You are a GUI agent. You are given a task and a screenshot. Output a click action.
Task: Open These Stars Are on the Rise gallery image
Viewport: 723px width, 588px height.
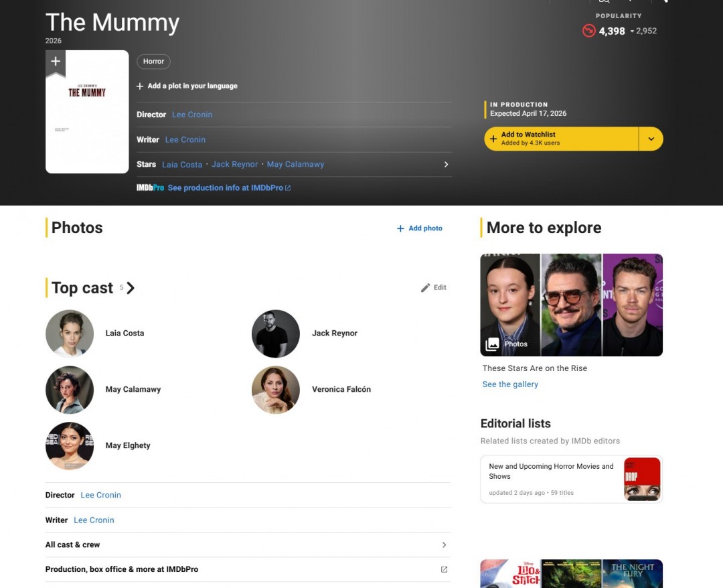[x=571, y=305]
